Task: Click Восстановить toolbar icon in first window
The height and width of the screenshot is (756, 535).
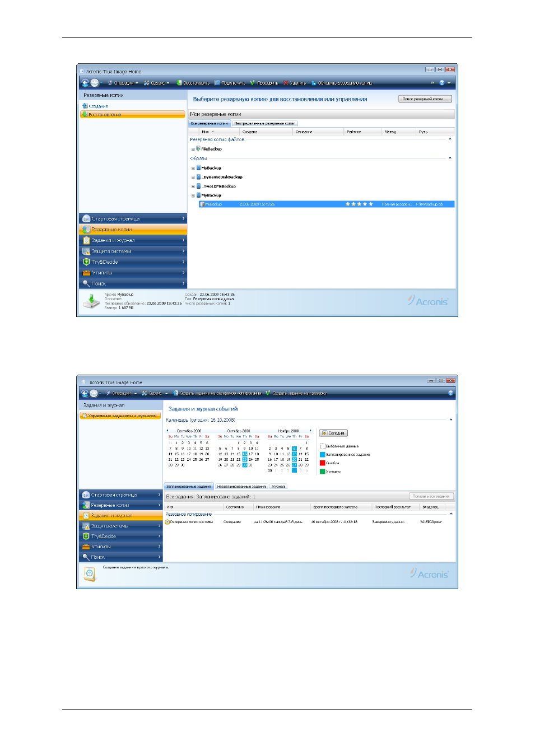Action: [x=179, y=83]
